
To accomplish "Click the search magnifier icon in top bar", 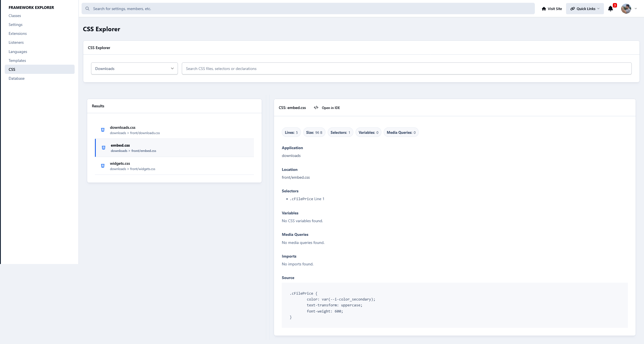I will pyautogui.click(x=87, y=9).
